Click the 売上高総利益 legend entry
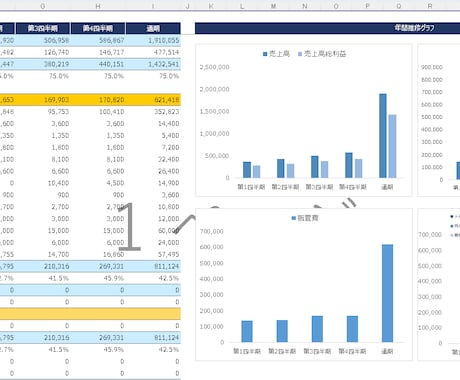This screenshot has height=380, width=460. [322, 54]
